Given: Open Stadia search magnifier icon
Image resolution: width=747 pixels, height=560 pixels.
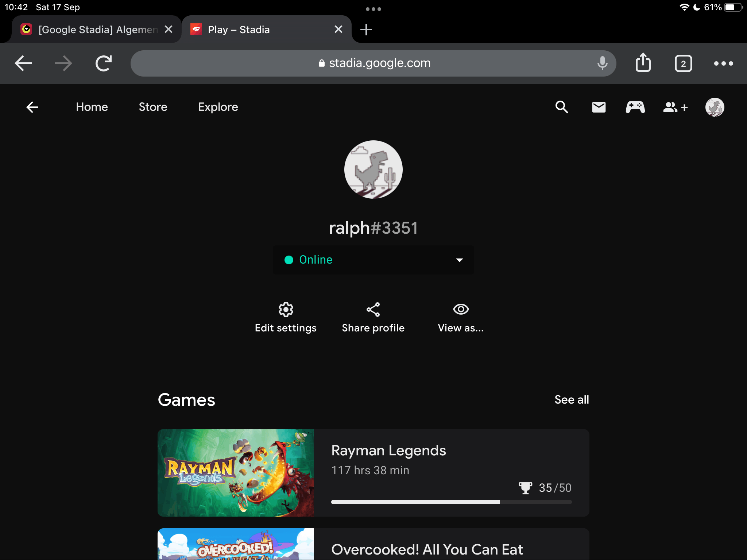Looking at the screenshot, I should coord(562,107).
